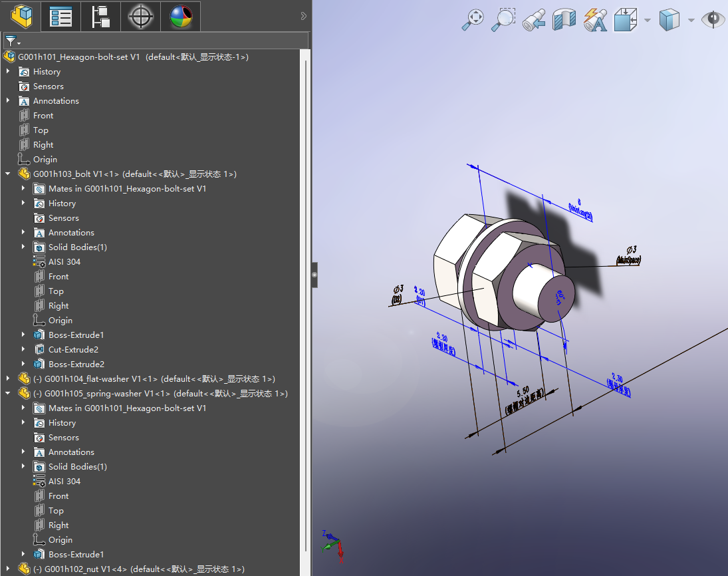728x576 pixels.
Task: Switch to the ConfigurationManager tab
Action: point(100,16)
